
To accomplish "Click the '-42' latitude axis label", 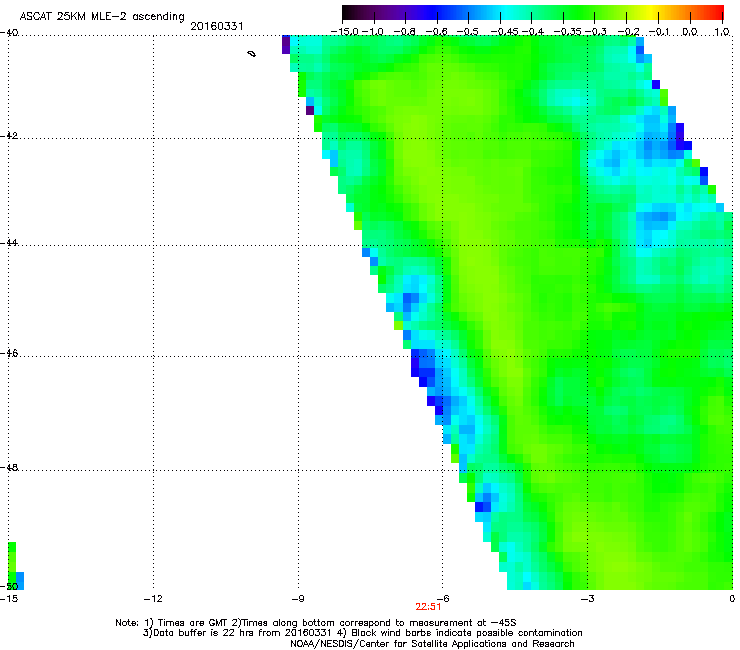I will coord(9,135).
